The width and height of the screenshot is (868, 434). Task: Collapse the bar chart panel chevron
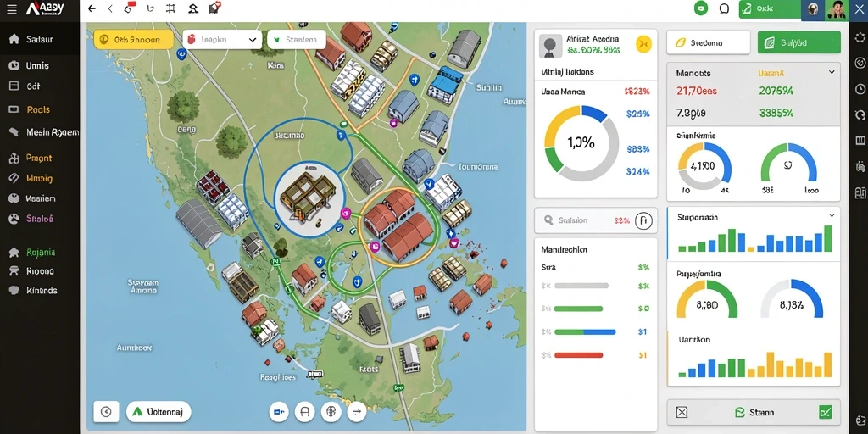click(x=832, y=215)
